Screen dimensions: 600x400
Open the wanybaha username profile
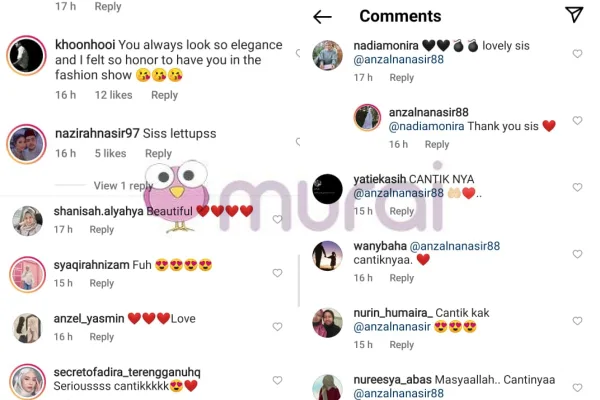(380, 246)
